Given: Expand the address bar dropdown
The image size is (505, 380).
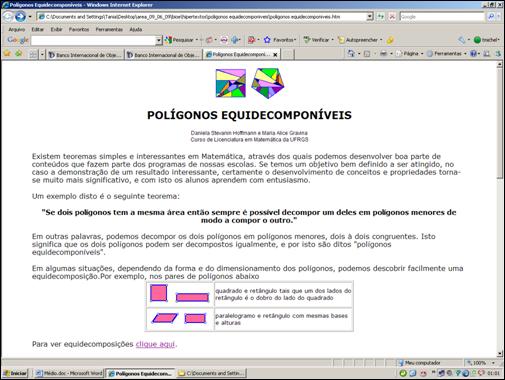Looking at the screenshot, I should point(369,16).
